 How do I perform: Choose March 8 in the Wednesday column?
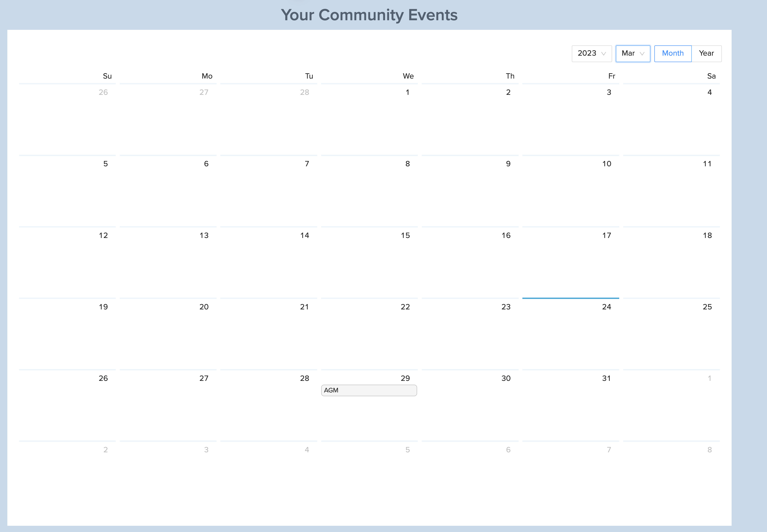[x=369, y=191]
